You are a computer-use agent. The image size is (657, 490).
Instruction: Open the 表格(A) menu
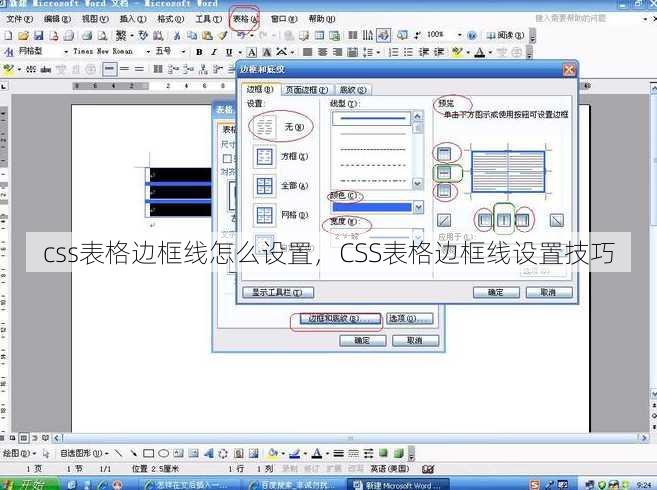pyautogui.click(x=246, y=19)
